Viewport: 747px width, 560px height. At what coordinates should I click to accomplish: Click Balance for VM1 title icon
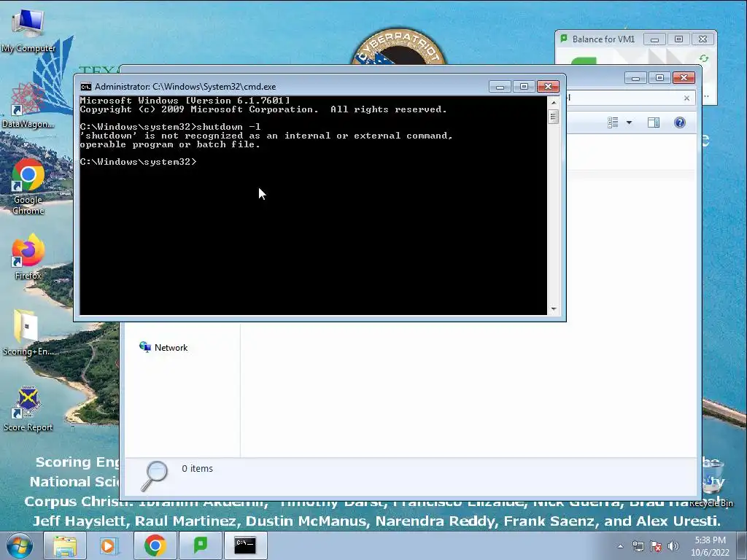pos(564,39)
